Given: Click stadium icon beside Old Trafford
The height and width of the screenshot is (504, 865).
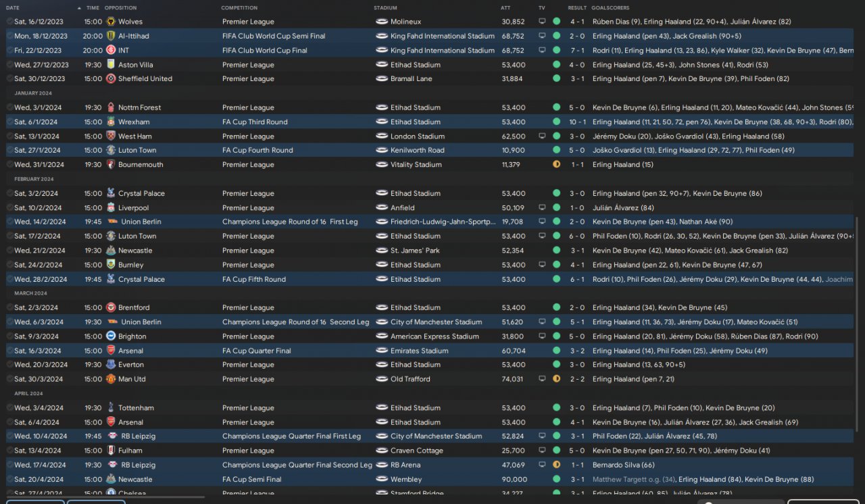Looking at the screenshot, I should (381, 379).
